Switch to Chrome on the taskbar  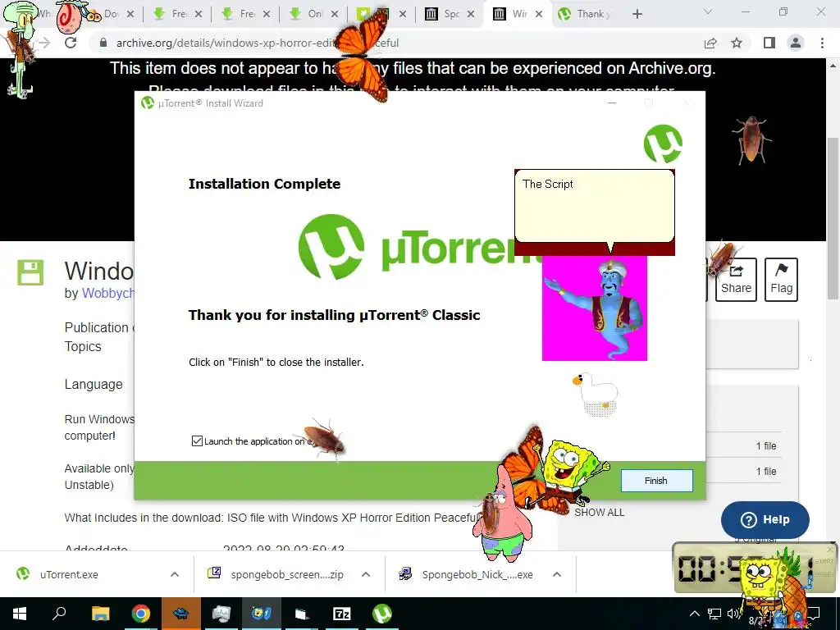coord(140,614)
